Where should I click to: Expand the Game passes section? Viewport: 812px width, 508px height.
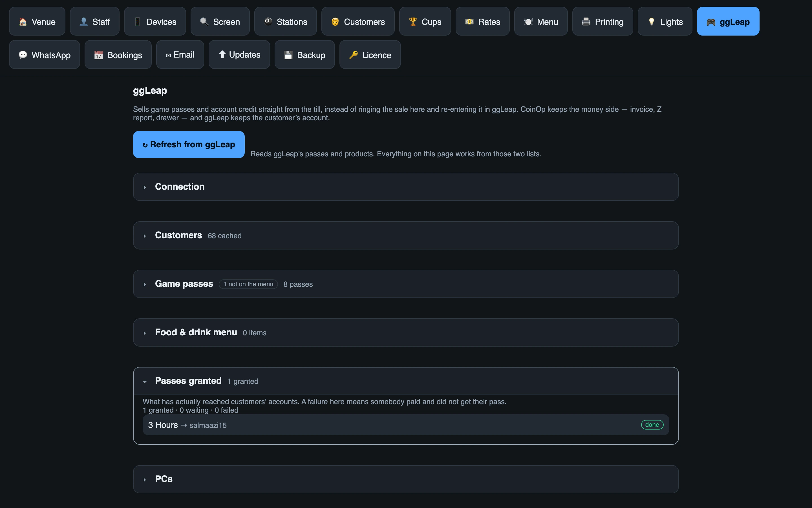(406, 284)
